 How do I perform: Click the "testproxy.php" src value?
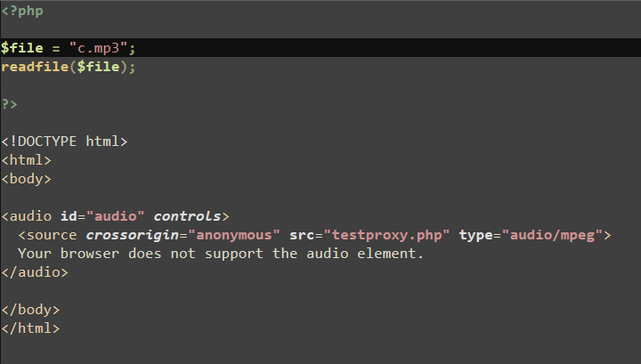click(x=386, y=235)
